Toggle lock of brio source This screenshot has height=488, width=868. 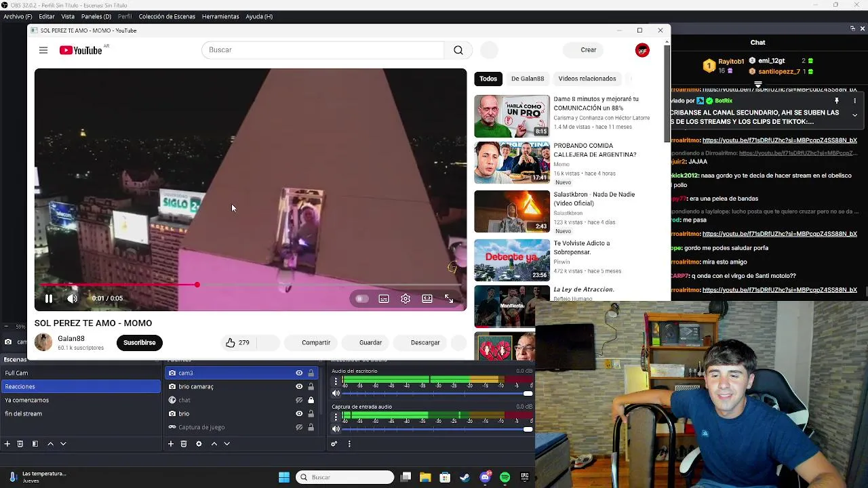[x=311, y=413]
